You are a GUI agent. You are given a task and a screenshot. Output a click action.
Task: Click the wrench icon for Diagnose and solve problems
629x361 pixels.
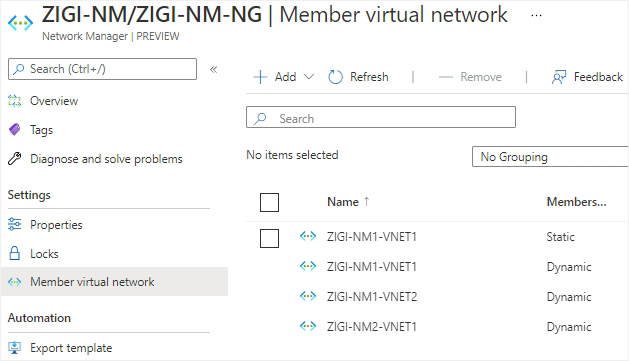coord(14,159)
